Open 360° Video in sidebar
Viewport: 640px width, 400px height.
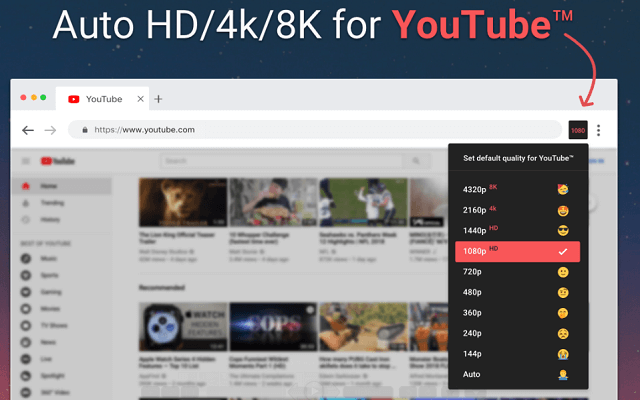click(x=62, y=393)
